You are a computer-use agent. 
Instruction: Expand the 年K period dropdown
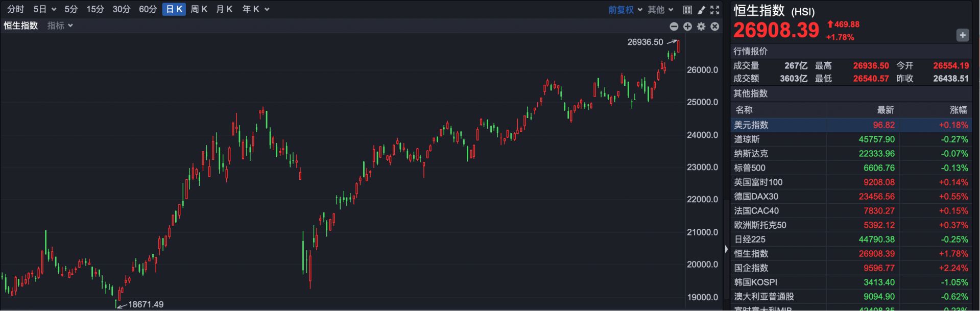[x=255, y=9]
